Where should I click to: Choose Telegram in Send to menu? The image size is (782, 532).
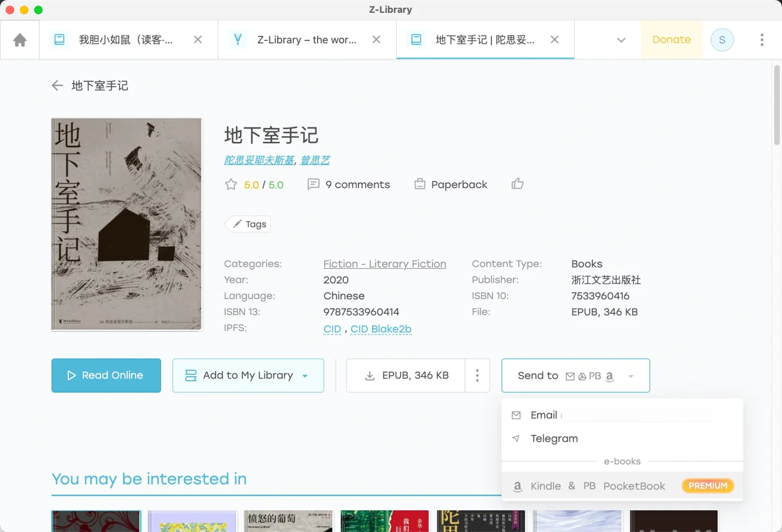[x=622, y=438]
